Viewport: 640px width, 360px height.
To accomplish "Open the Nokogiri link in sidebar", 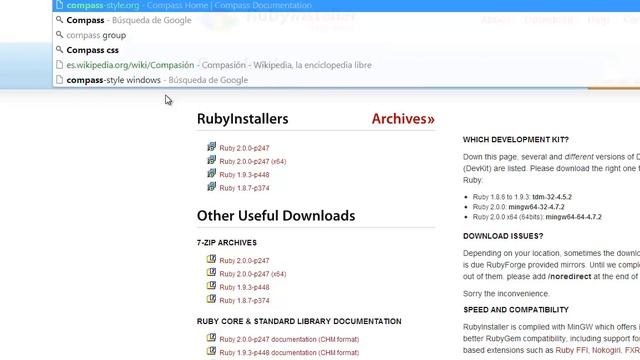I will 606,350.
